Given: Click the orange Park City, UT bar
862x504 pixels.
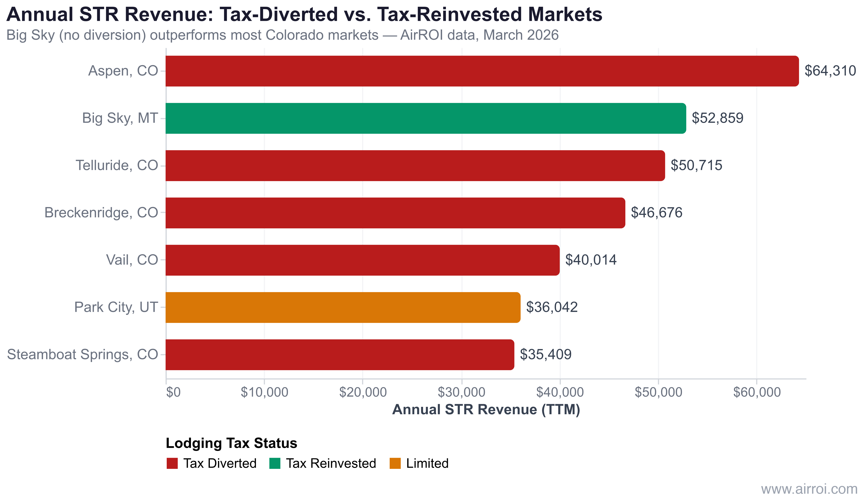Looking at the screenshot, I should (343, 307).
